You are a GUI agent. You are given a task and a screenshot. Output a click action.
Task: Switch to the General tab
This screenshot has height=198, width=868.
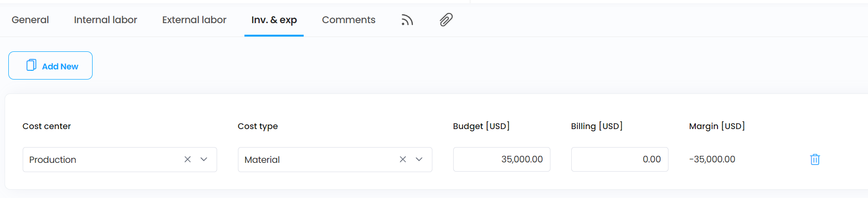pyautogui.click(x=30, y=20)
